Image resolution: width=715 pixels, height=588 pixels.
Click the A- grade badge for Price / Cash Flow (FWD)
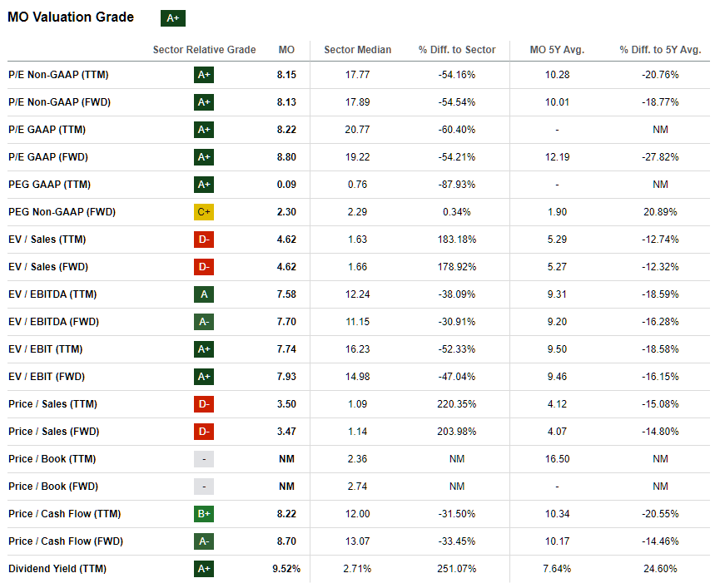pos(204,541)
